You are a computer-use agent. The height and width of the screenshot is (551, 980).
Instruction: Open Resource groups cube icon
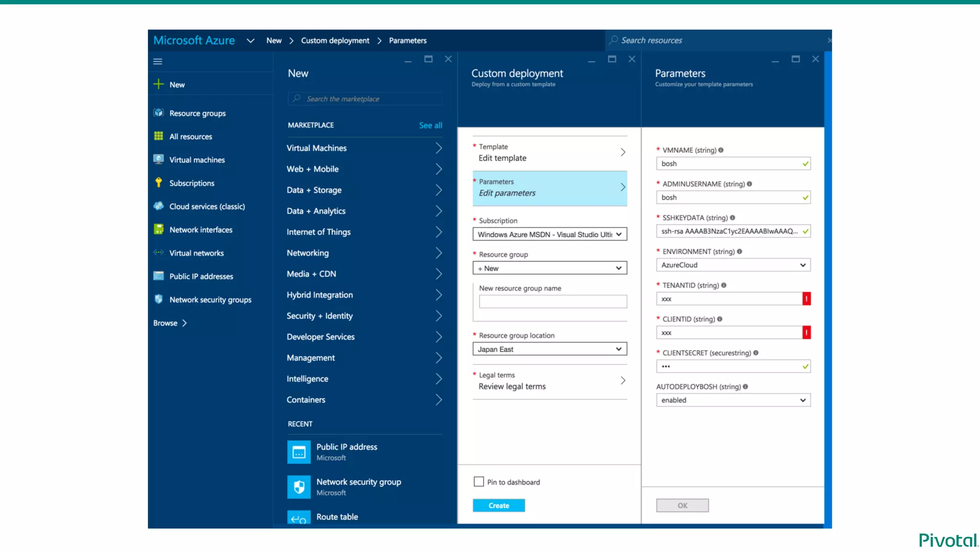coord(158,113)
